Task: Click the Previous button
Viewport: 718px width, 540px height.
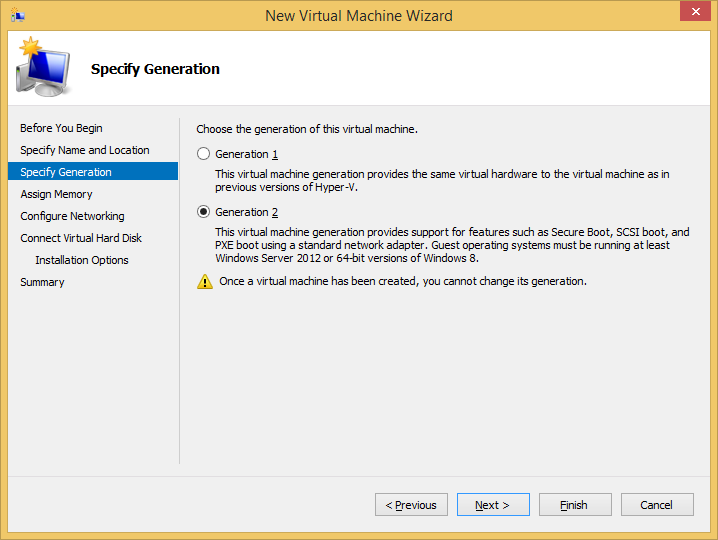Action: click(x=411, y=505)
